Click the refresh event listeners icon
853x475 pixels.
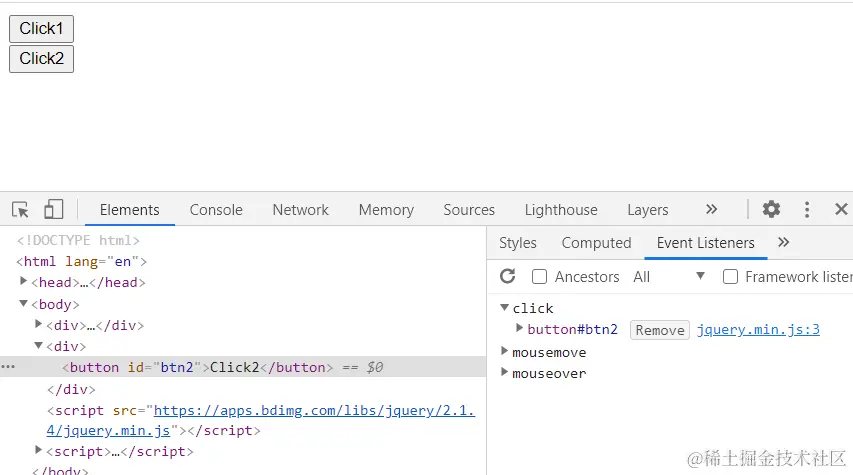tap(508, 277)
